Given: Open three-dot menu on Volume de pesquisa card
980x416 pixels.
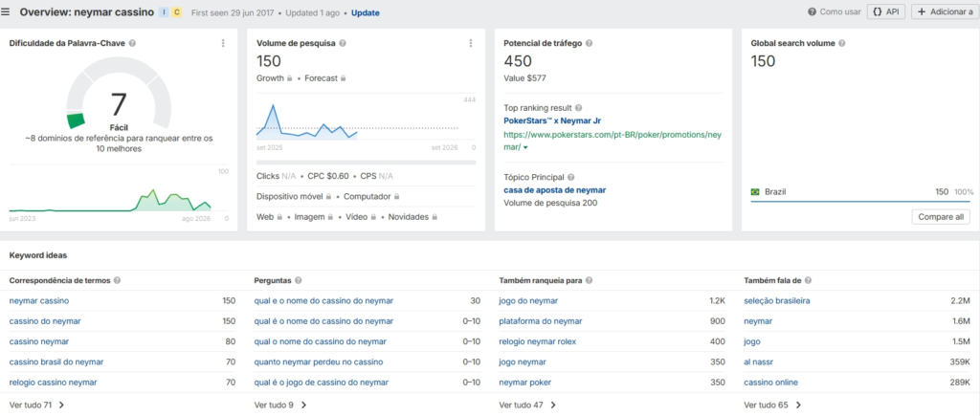Looking at the screenshot, I should (x=471, y=43).
